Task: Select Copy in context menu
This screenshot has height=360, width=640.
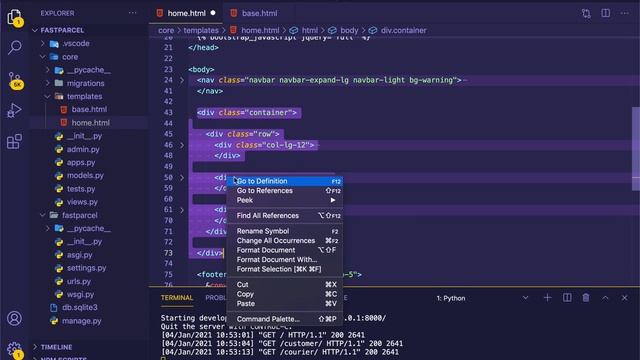Action: tap(285, 294)
